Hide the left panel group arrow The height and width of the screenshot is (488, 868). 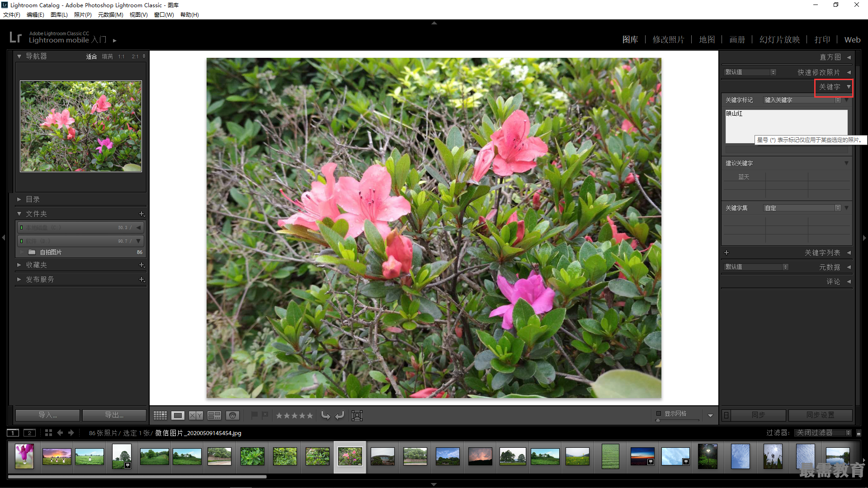pyautogui.click(x=4, y=238)
